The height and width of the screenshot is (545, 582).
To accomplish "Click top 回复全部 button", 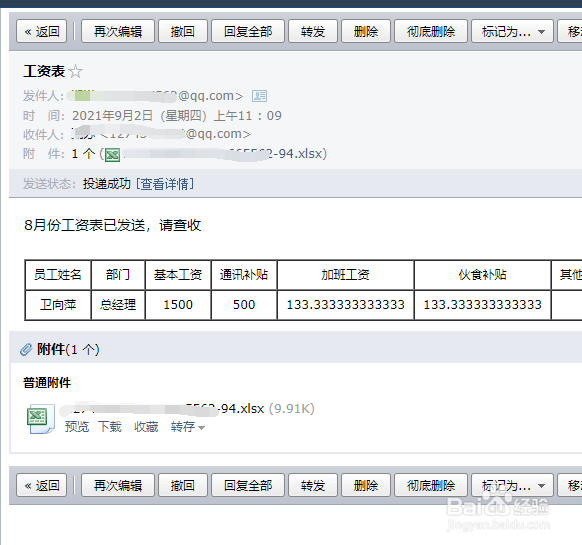I will click(248, 32).
